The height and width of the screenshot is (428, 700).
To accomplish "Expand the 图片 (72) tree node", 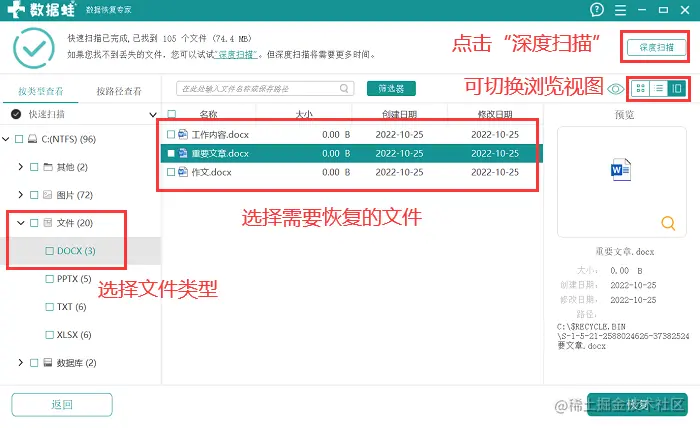I will tap(21, 195).
